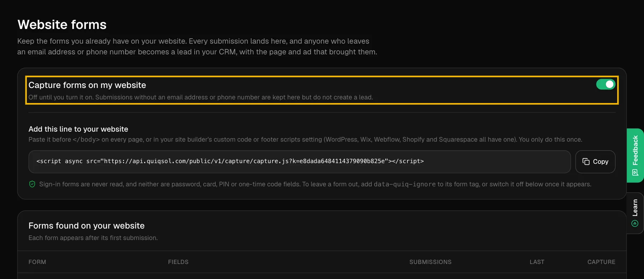The width and height of the screenshot is (644, 279).
Task: Select the FORM column header
Action: 37,262
